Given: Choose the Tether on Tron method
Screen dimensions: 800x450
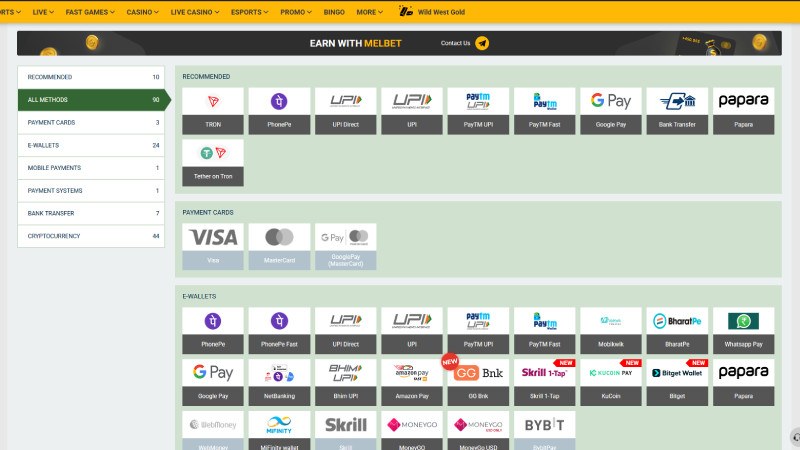Looking at the screenshot, I should click(x=213, y=163).
